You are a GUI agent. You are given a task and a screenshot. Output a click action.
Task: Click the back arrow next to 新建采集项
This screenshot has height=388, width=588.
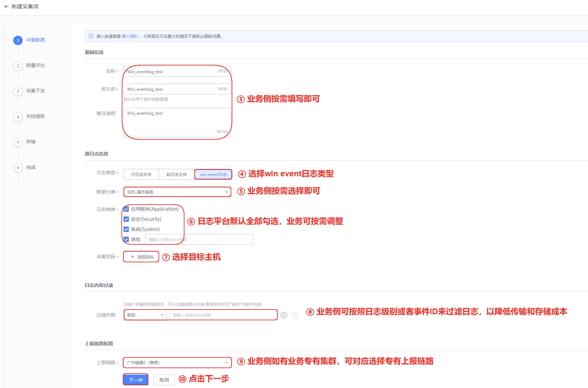pos(6,6)
